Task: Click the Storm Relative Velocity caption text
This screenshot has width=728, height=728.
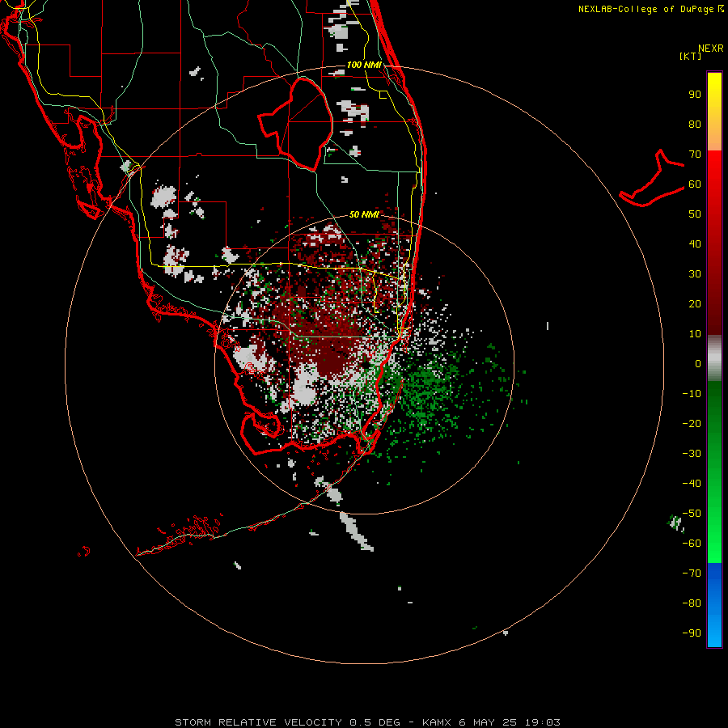Action: tap(367, 722)
